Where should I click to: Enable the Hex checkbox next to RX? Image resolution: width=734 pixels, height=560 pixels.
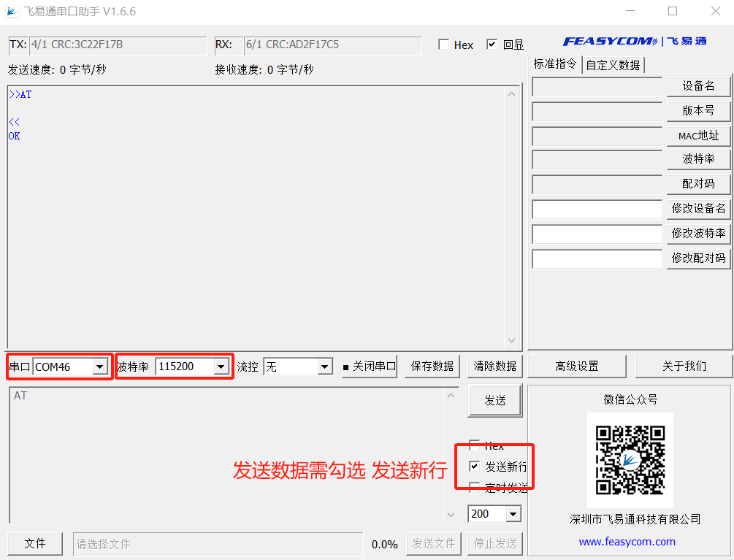pyautogui.click(x=444, y=45)
